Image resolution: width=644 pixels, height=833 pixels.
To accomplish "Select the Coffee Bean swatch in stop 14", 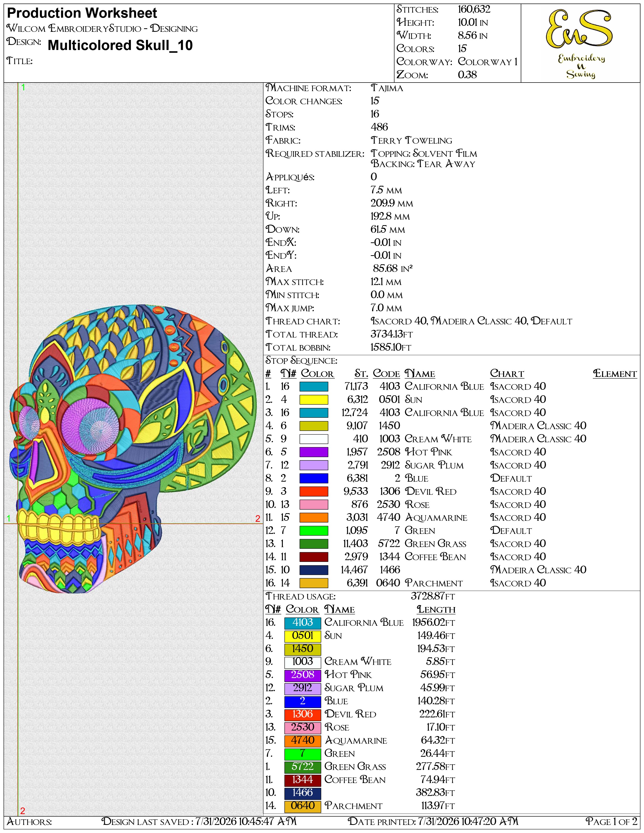I will (314, 557).
